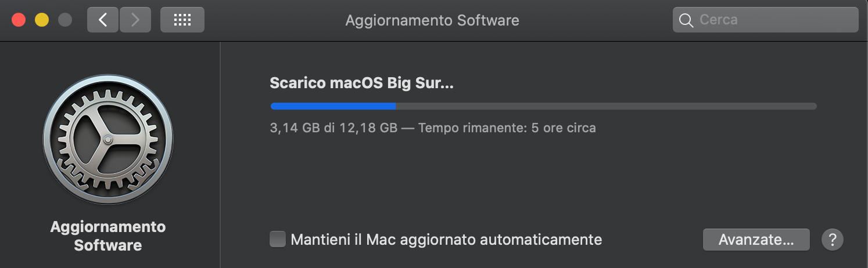Go back with the left chevron button
The height and width of the screenshot is (268, 868).
(103, 20)
